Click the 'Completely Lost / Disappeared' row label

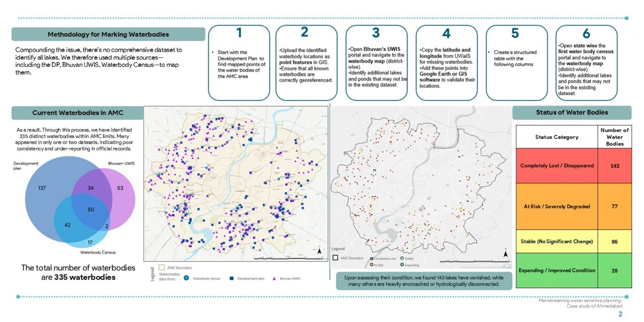pyautogui.click(x=557, y=165)
